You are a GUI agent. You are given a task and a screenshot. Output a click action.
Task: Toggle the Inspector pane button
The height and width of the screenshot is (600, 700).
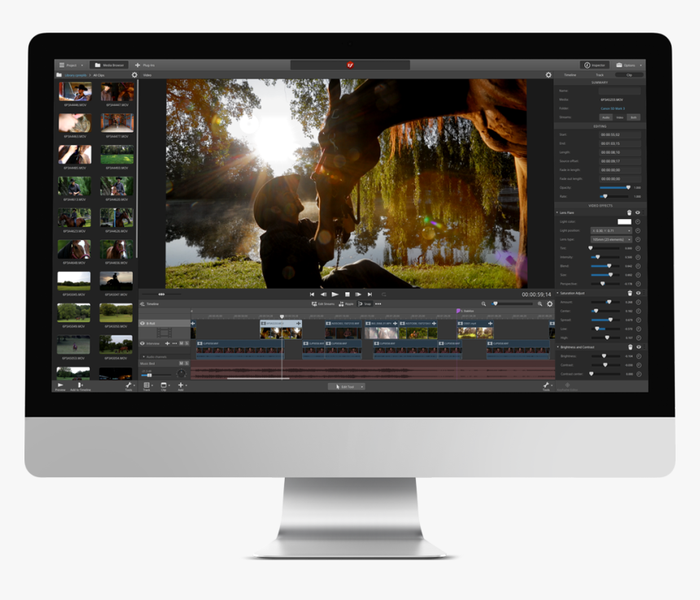(594, 65)
